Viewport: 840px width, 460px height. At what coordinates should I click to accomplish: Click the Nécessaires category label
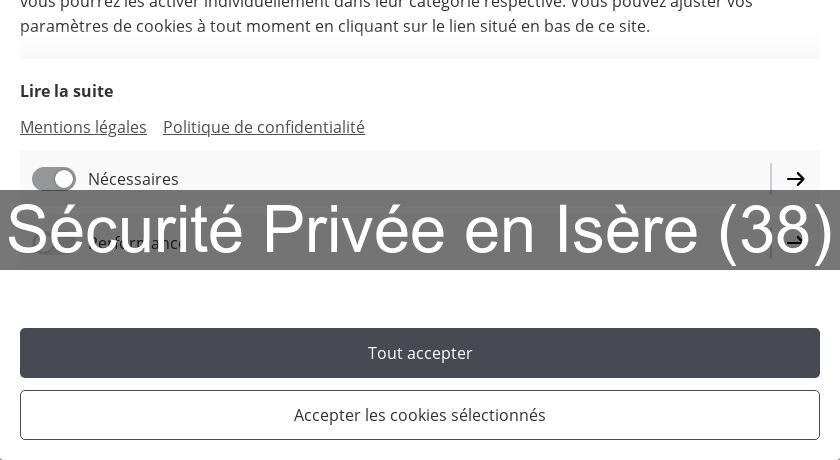(x=133, y=179)
